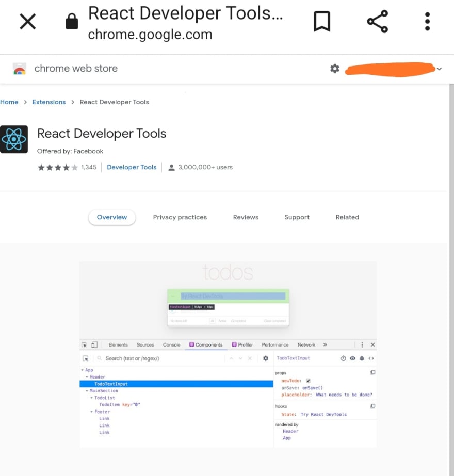454x476 pixels.
Task: Click the "React Developer Tools" breadcrumb text
Action: [114, 102]
